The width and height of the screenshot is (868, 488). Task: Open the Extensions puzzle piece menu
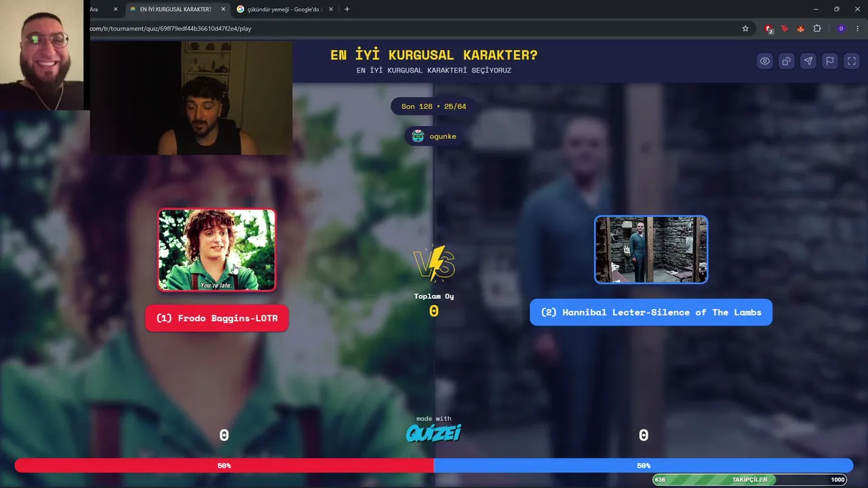click(x=817, y=28)
